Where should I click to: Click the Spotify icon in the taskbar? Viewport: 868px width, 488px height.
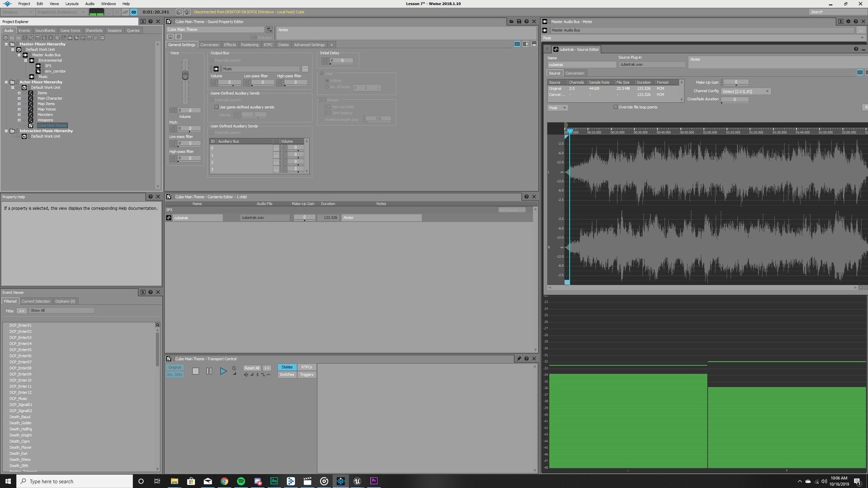point(241,481)
